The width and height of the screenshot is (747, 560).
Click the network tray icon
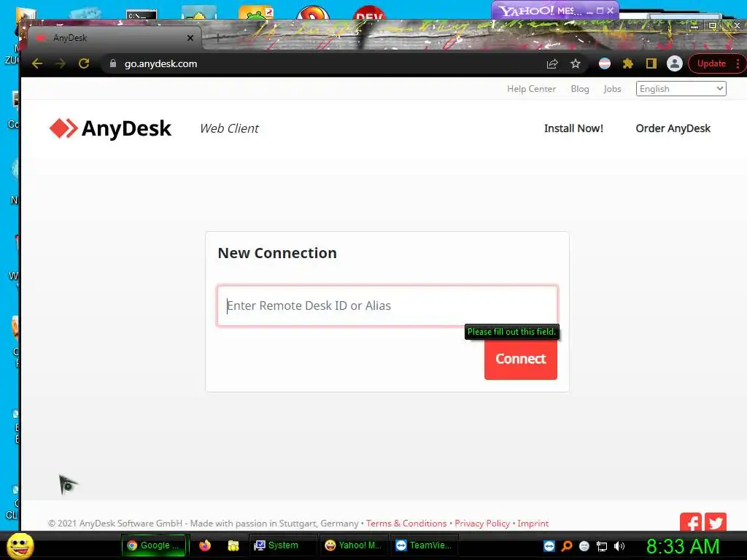602,546
